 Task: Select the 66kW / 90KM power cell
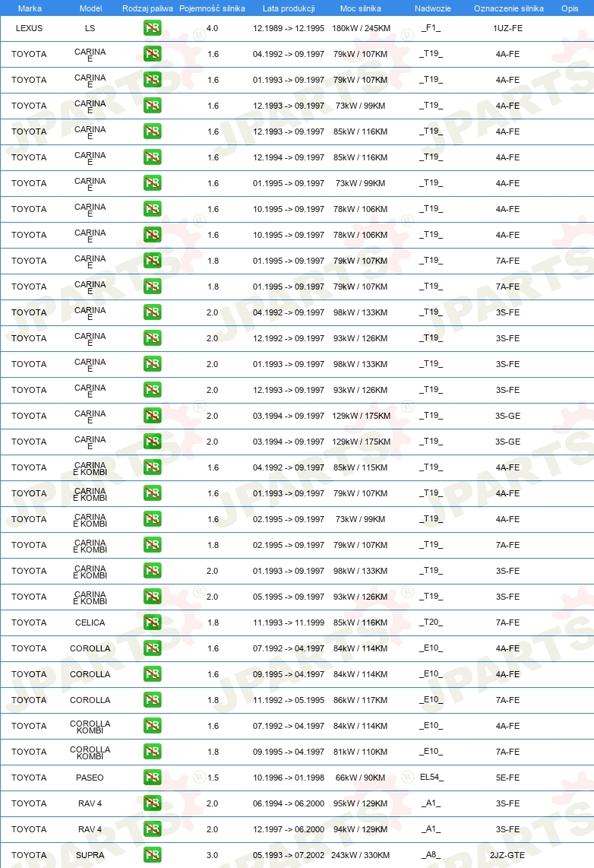tap(361, 778)
